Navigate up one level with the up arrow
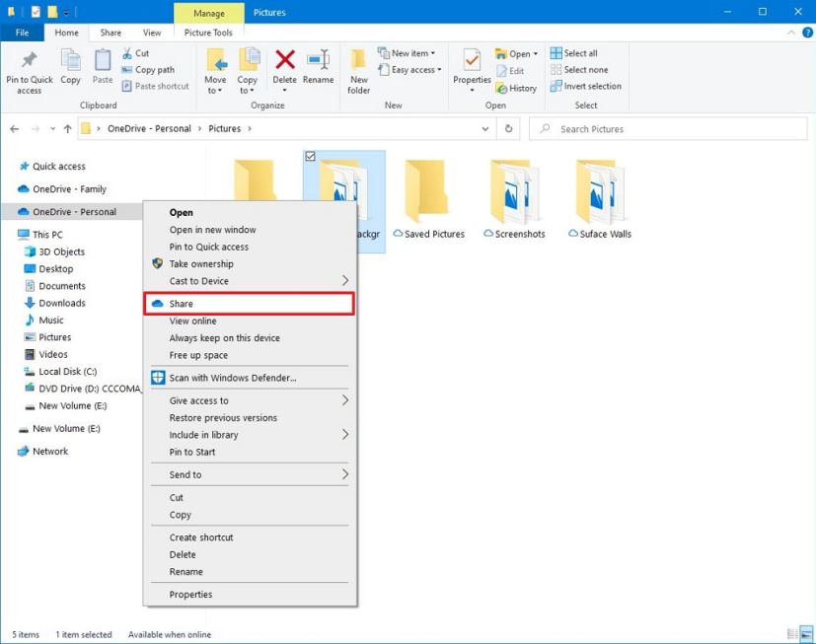Screen dimensions: 816x644 pyautogui.click(x=65, y=128)
